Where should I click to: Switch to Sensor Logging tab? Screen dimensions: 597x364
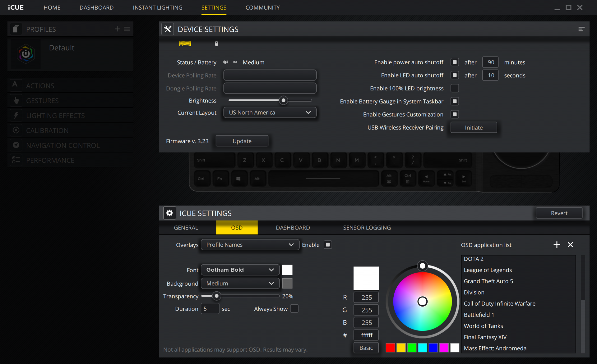point(367,228)
